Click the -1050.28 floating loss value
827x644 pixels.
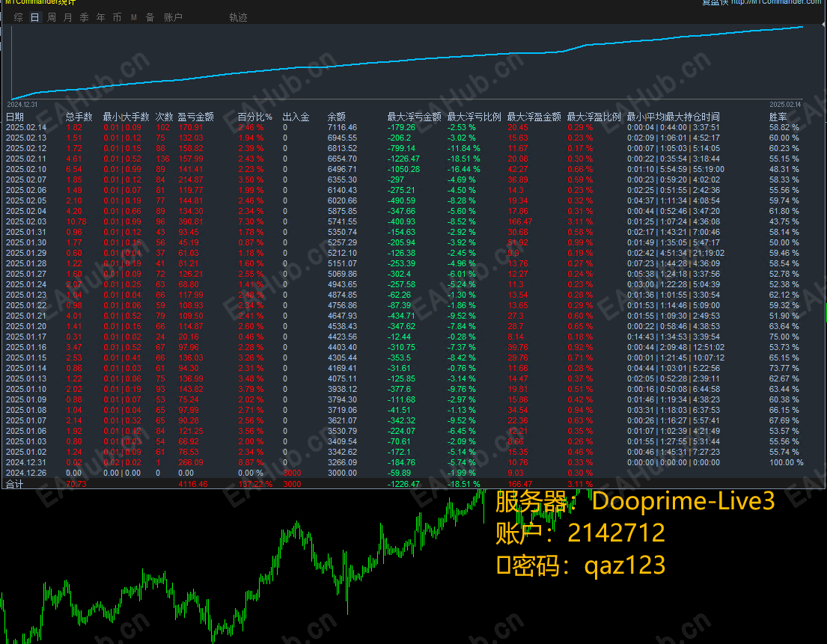(x=403, y=169)
